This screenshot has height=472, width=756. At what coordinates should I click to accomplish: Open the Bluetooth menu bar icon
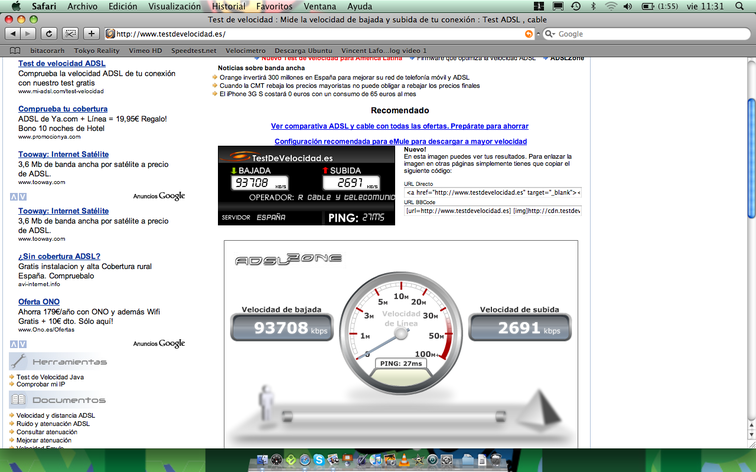click(x=594, y=6)
